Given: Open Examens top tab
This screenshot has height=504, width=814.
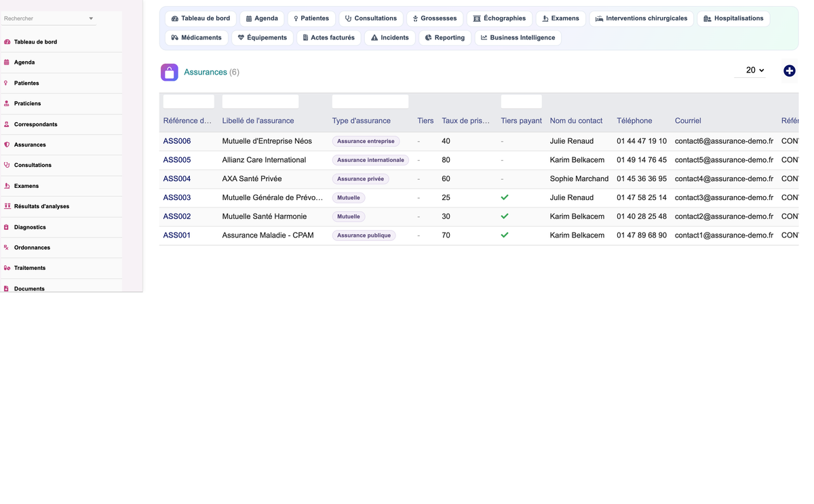Looking at the screenshot, I should pyautogui.click(x=561, y=18).
